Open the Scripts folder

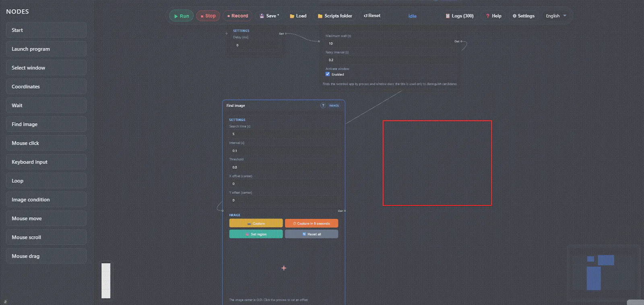click(335, 16)
